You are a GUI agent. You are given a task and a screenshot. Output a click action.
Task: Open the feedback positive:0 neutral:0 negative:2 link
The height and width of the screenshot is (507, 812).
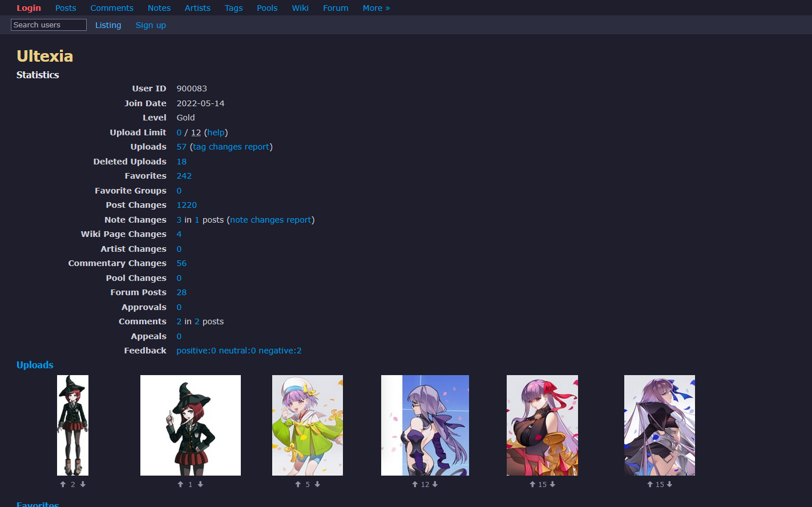tap(239, 351)
